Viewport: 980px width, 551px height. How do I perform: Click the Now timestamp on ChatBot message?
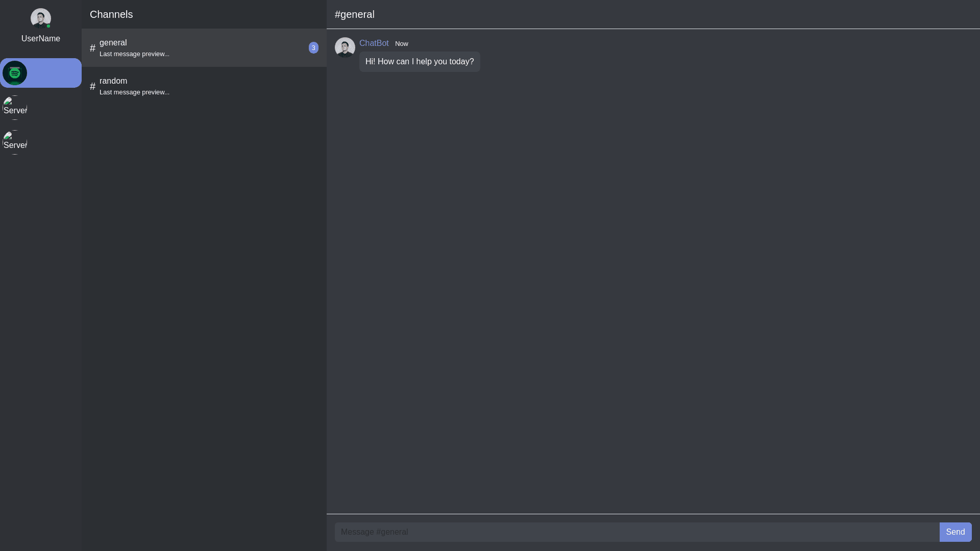pyautogui.click(x=402, y=44)
